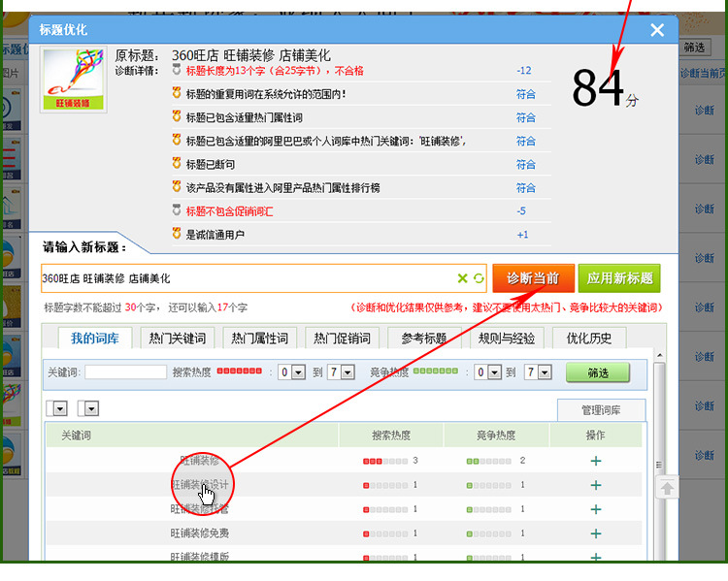The width and height of the screenshot is (728, 581).
Task: Click the 应用新标题 button
Action: (619, 278)
